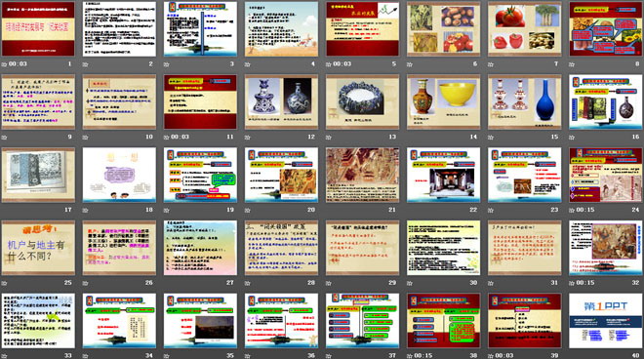Click the 00:15 timing under slide 32
The image size is (644, 359).
(585, 283)
